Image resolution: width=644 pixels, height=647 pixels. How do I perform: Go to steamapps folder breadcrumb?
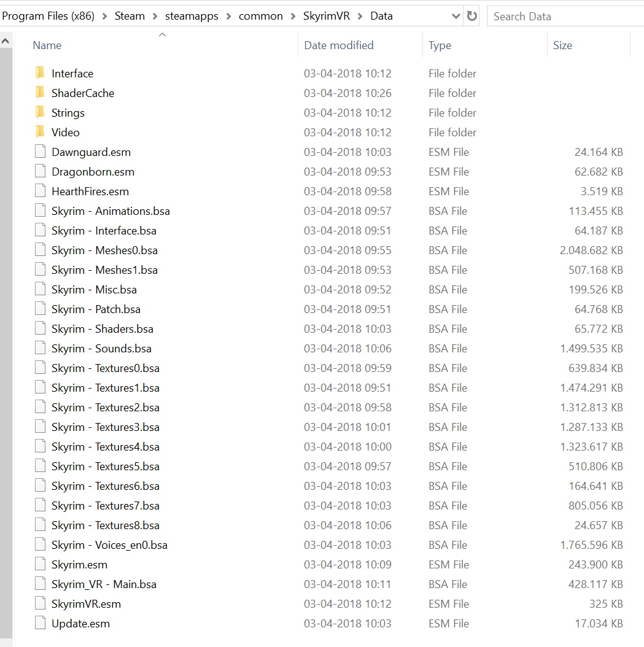click(x=192, y=16)
